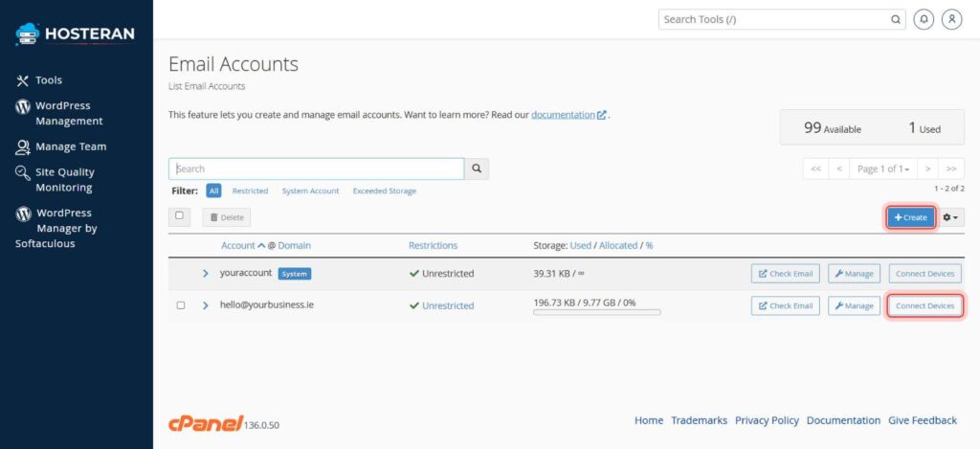Click the 99 Available counter

coord(833,128)
